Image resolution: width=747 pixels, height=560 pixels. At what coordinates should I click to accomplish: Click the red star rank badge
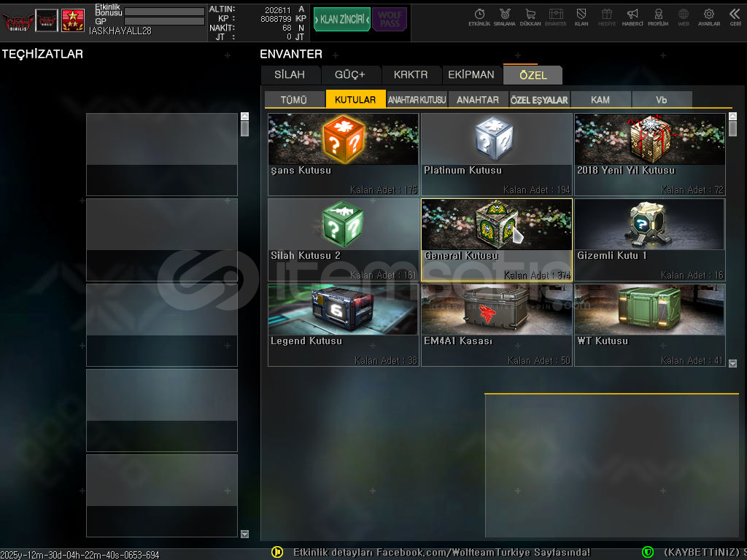(73, 20)
